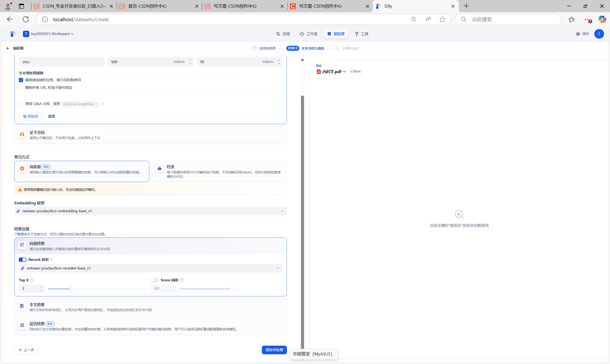Open the Embedding 模型 dropdown
Screen dimensions: 610x364
click(150, 211)
